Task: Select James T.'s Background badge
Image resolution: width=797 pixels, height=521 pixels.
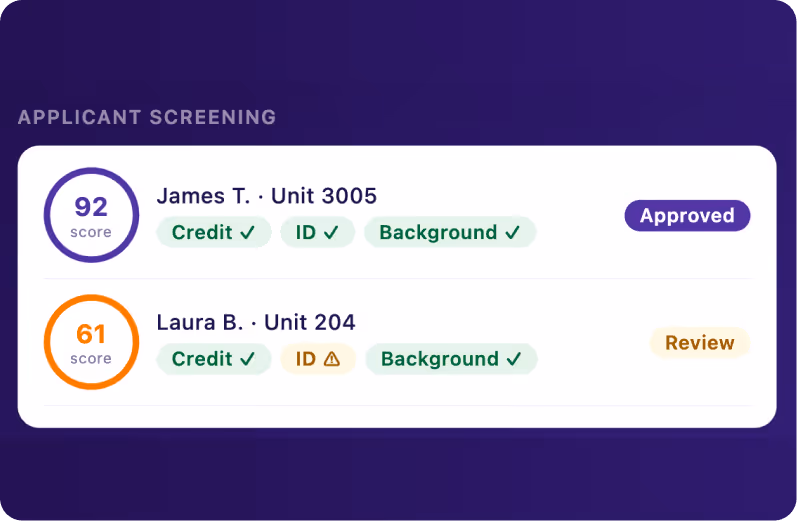Action: (450, 232)
